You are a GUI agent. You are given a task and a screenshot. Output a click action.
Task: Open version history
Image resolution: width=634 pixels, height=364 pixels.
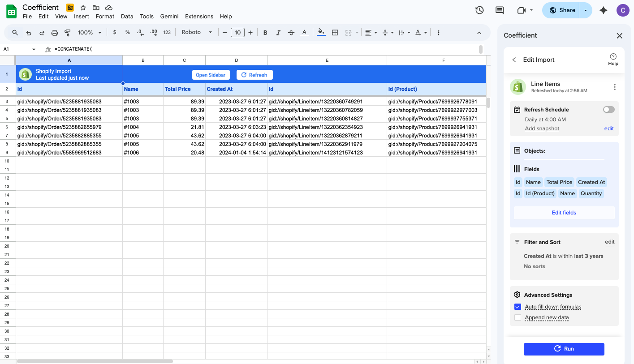479,10
